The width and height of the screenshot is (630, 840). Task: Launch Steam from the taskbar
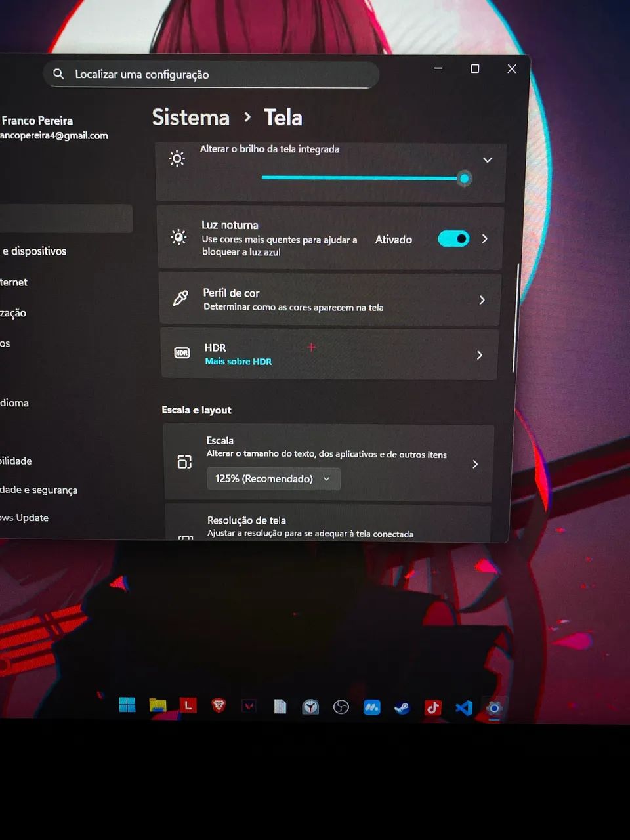(402, 707)
